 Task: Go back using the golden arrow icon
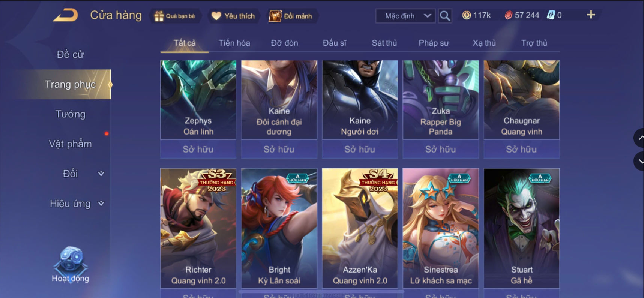65,15
